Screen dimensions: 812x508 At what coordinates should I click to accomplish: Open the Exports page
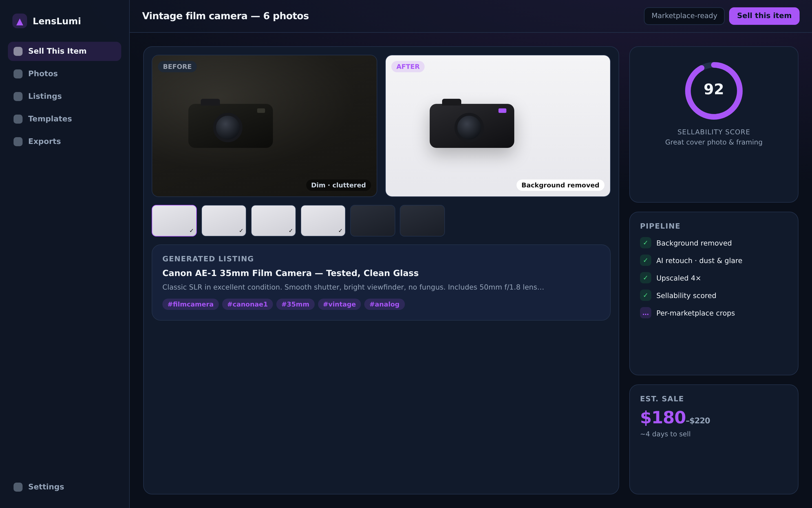(64, 141)
